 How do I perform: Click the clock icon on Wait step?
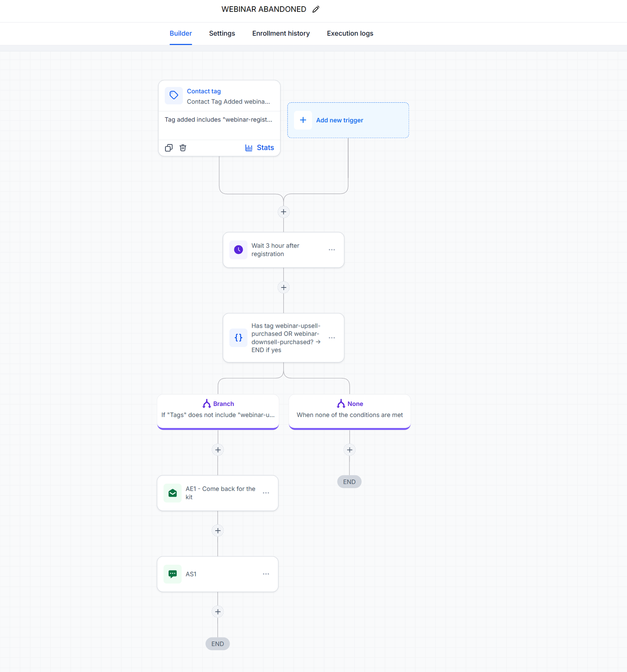(238, 250)
